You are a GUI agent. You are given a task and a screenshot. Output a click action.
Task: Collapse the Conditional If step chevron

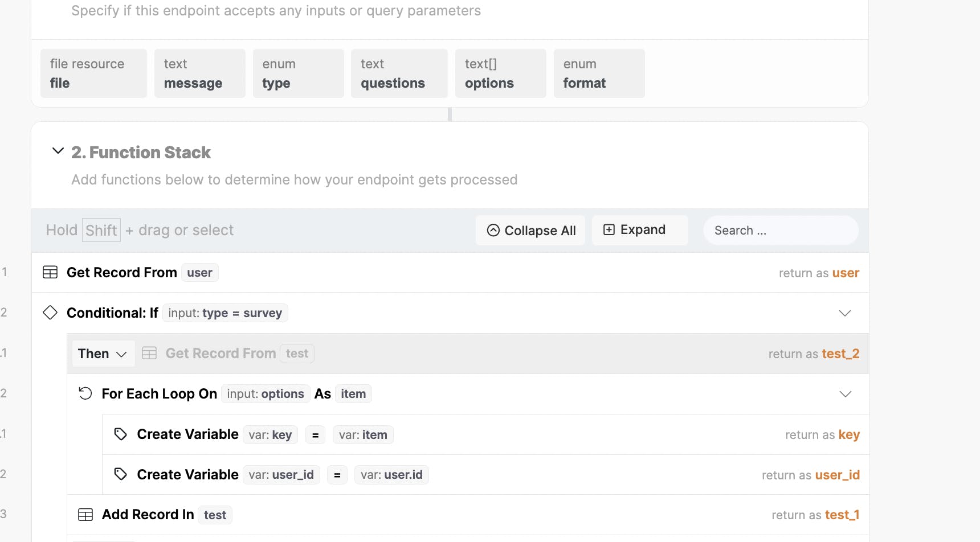(x=845, y=313)
